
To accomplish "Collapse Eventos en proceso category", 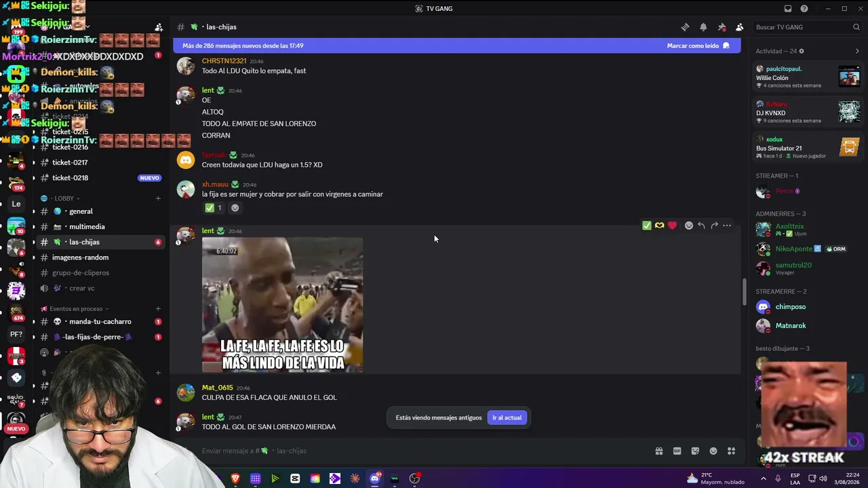I will point(76,309).
